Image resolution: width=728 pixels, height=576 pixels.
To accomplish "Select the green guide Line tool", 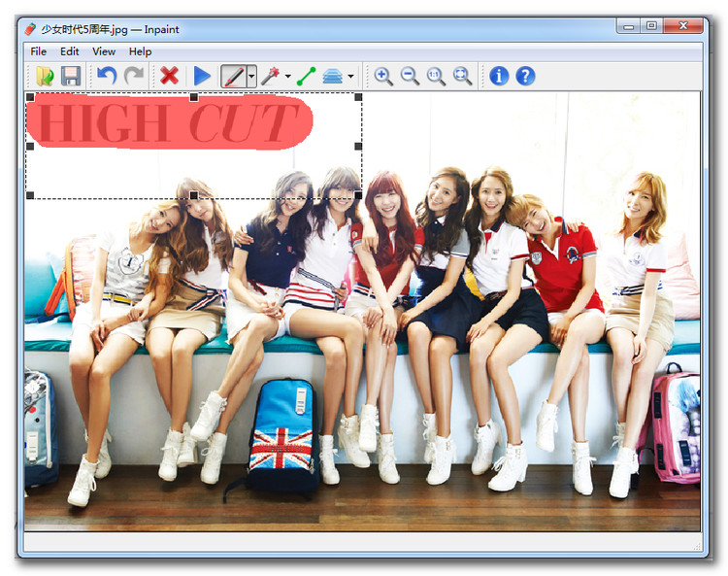I will pyautogui.click(x=307, y=76).
